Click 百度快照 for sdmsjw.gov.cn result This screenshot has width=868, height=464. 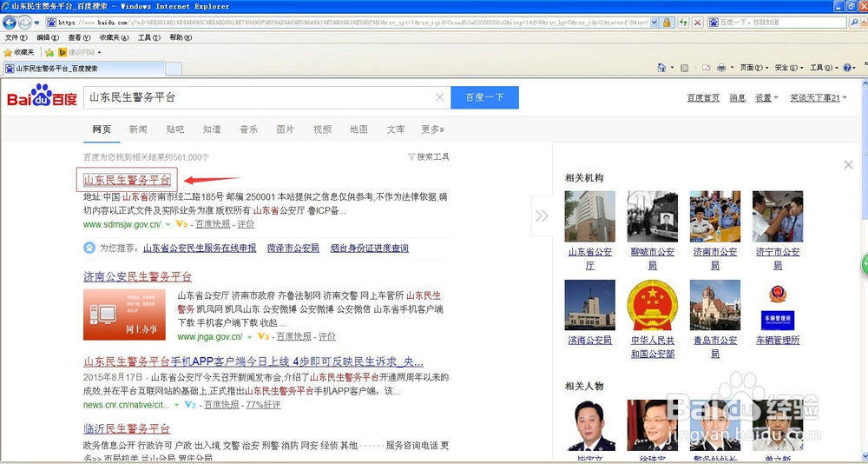click(x=213, y=224)
